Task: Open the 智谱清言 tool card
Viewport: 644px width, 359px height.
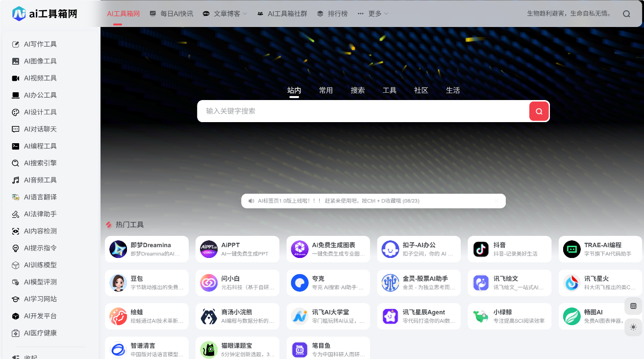Action: click(x=147, y=348)
